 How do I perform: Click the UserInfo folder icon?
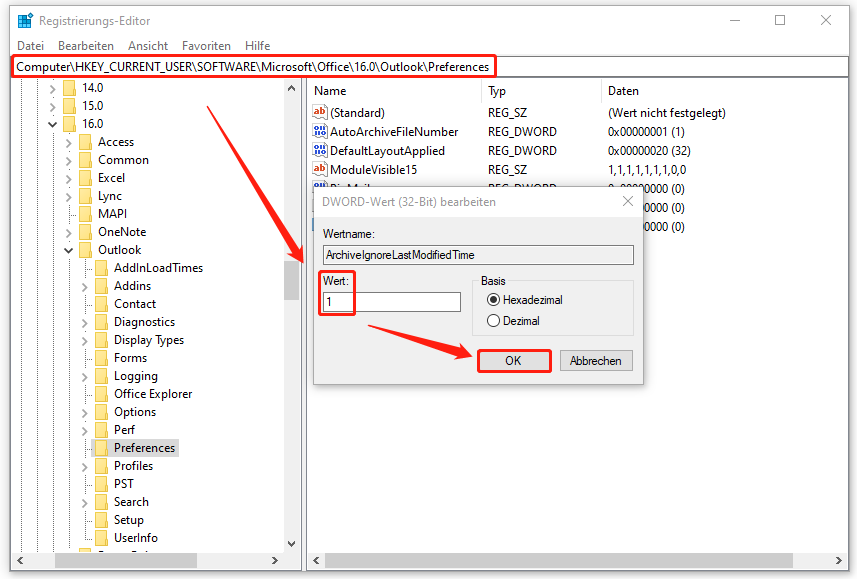point(101,538)
